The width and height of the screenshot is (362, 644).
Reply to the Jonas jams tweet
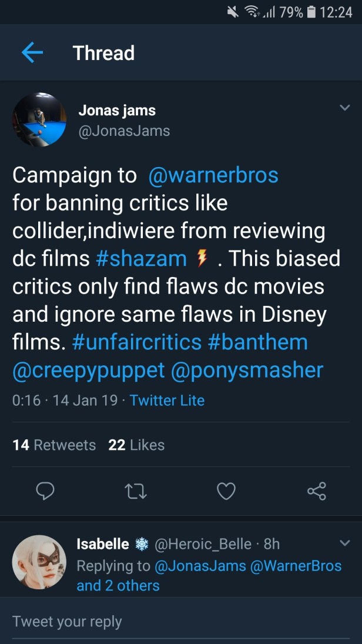tap(45, 490)
